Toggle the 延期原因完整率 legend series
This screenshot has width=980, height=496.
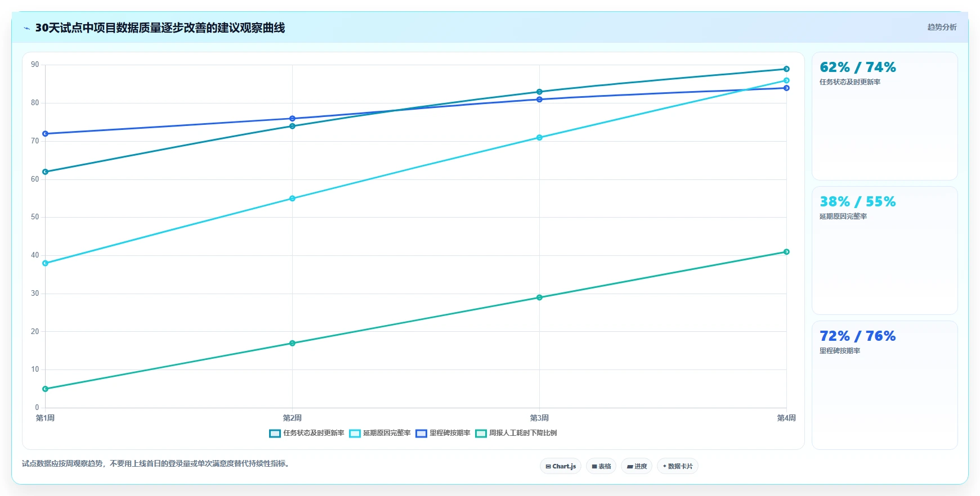click(x=380, y=433)
